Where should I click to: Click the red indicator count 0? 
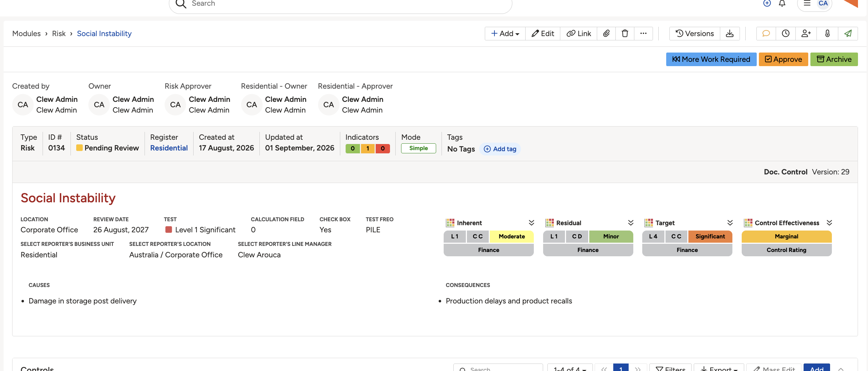[382, 148]
